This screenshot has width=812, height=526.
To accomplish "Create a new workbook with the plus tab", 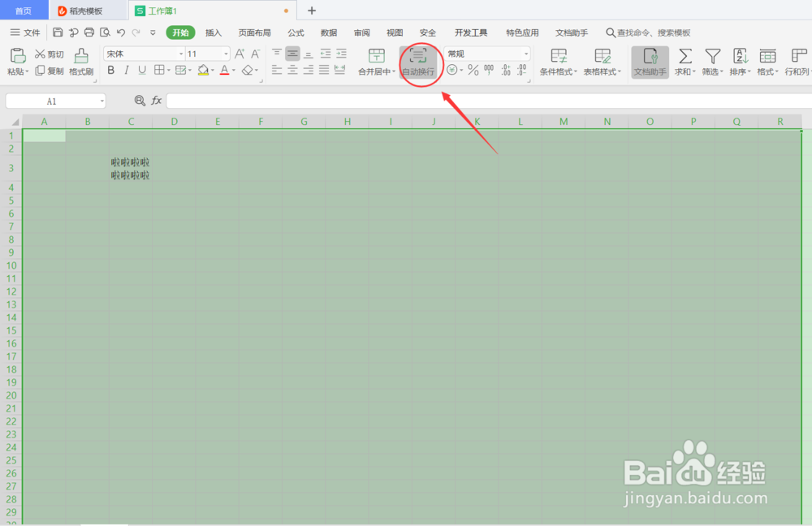I will (x=312, y=10).
